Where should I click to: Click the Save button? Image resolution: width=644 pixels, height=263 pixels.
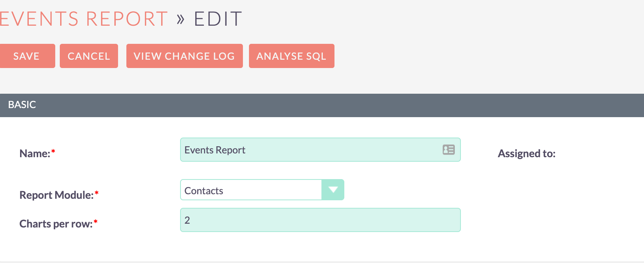tap(26, 56)
